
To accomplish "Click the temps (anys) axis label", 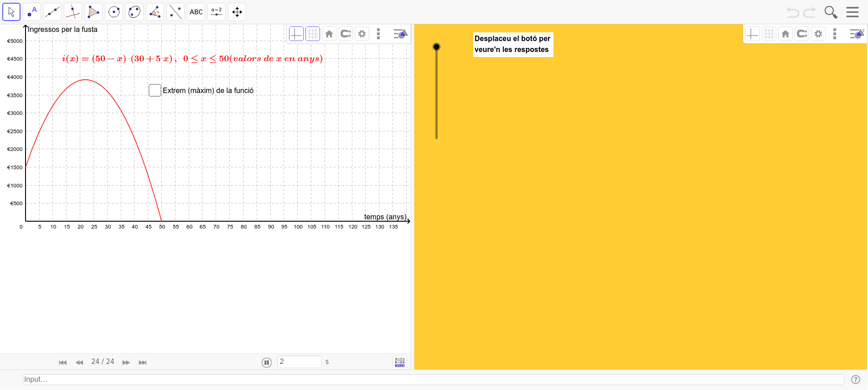I will click(385, 217).
